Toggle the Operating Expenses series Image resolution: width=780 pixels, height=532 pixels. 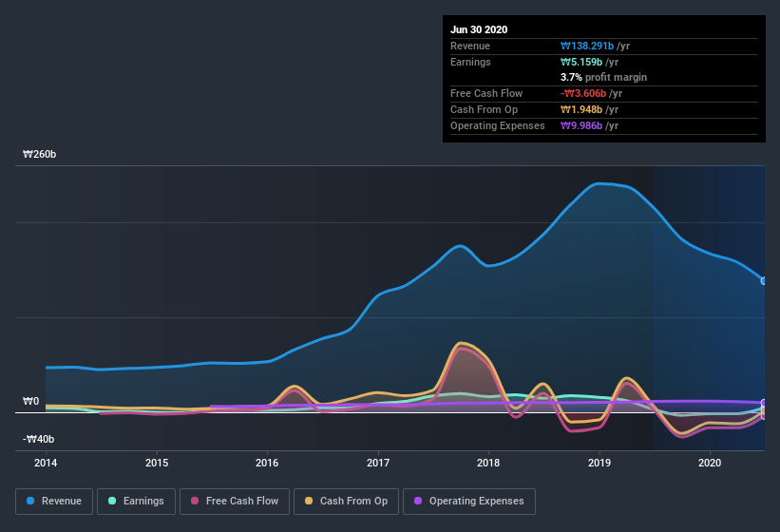pyautogui.click(x=469, y=502)
